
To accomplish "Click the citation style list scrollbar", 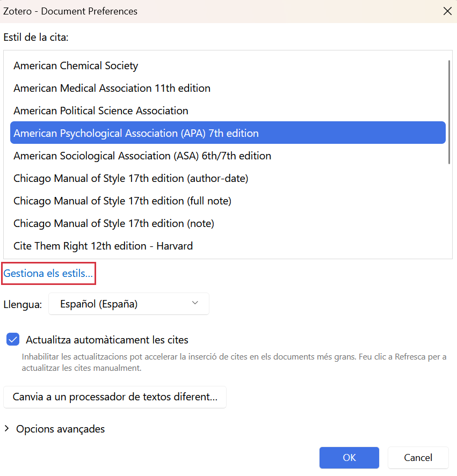I will (449, 112).
